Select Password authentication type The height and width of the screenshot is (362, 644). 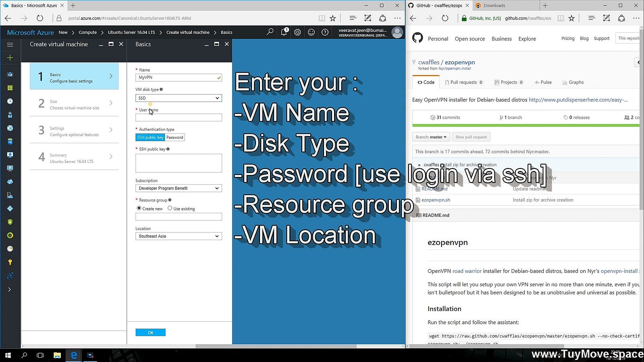pos(175,137)
